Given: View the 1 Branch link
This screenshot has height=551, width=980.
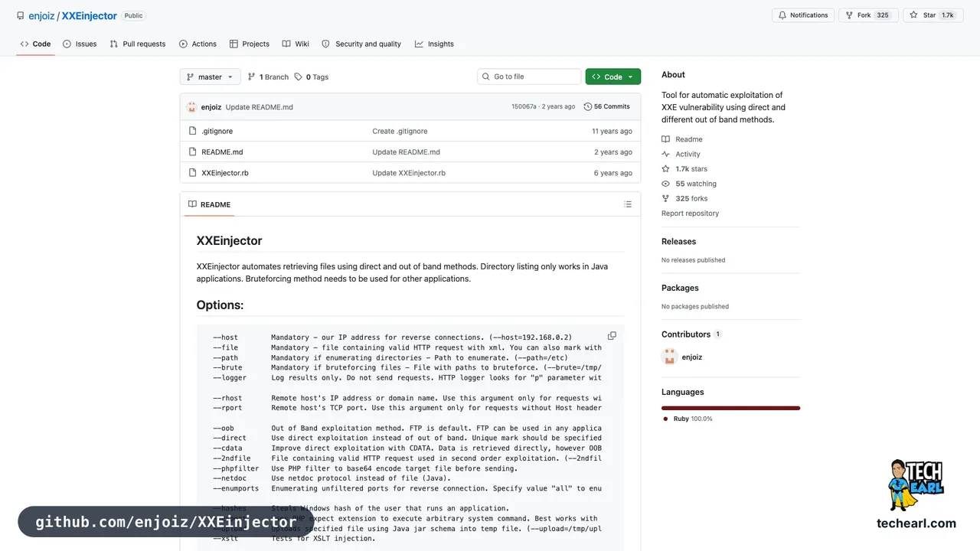Looking at the screenshot, I should click(x=268, y=77).
